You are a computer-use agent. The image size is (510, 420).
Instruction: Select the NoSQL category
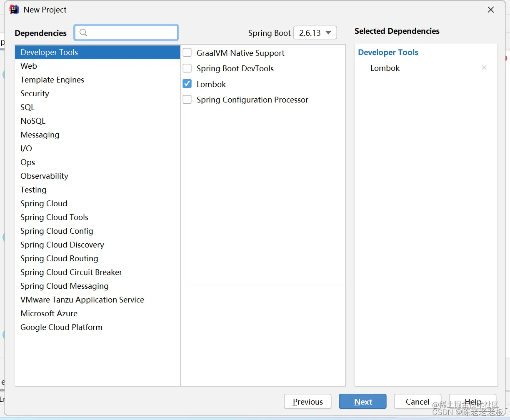(x=97, y=121)
